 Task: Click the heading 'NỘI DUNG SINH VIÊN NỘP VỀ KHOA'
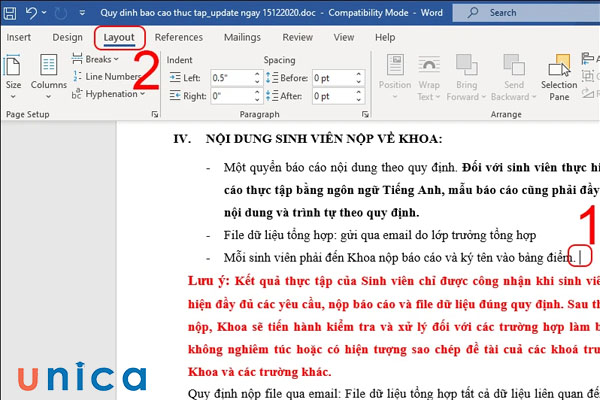pos(324,139)
